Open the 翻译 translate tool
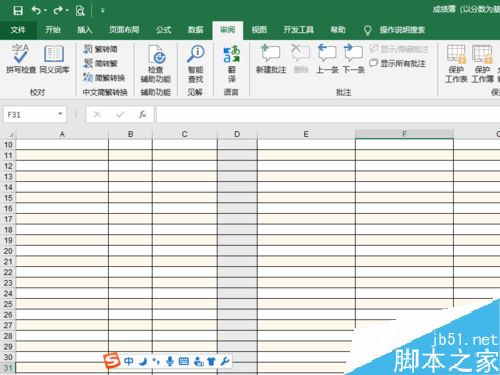Screen dimensions: 500x375 pos(231,63)
